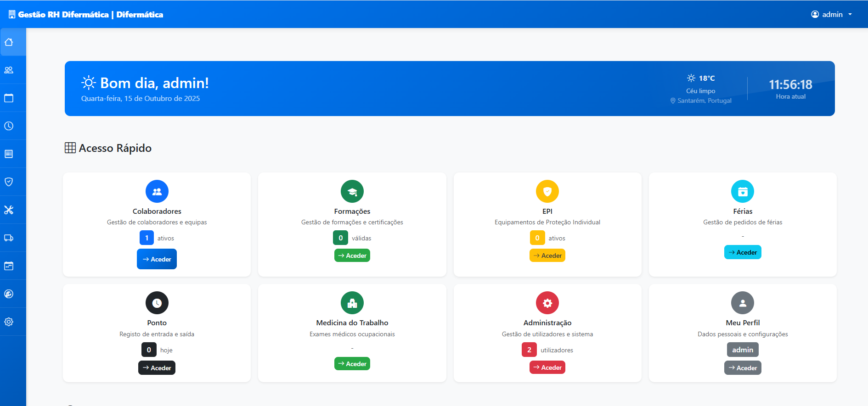Click the shield check icon in sidebar
This screenshot has height=406, width=868.
coord(9,182)
